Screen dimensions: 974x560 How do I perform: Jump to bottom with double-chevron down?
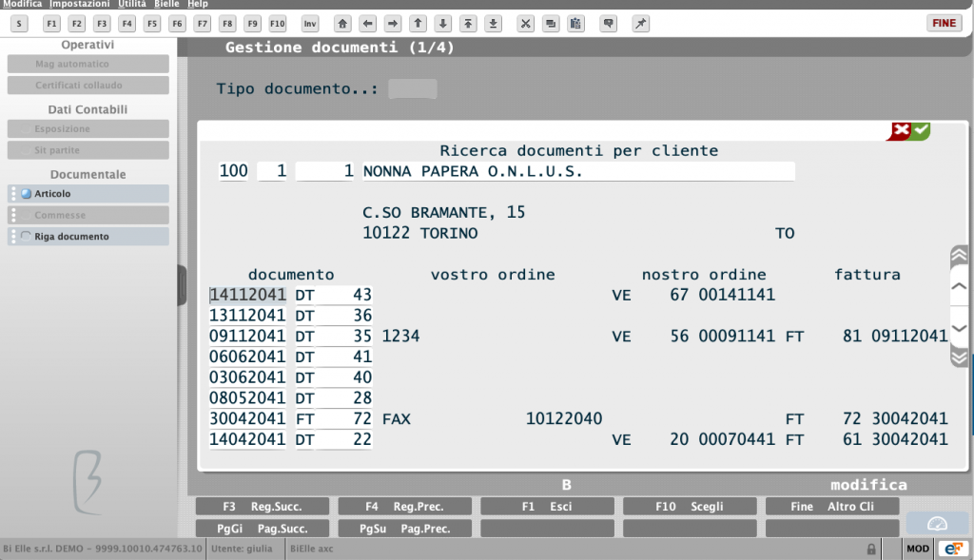(x=959, y=357)
